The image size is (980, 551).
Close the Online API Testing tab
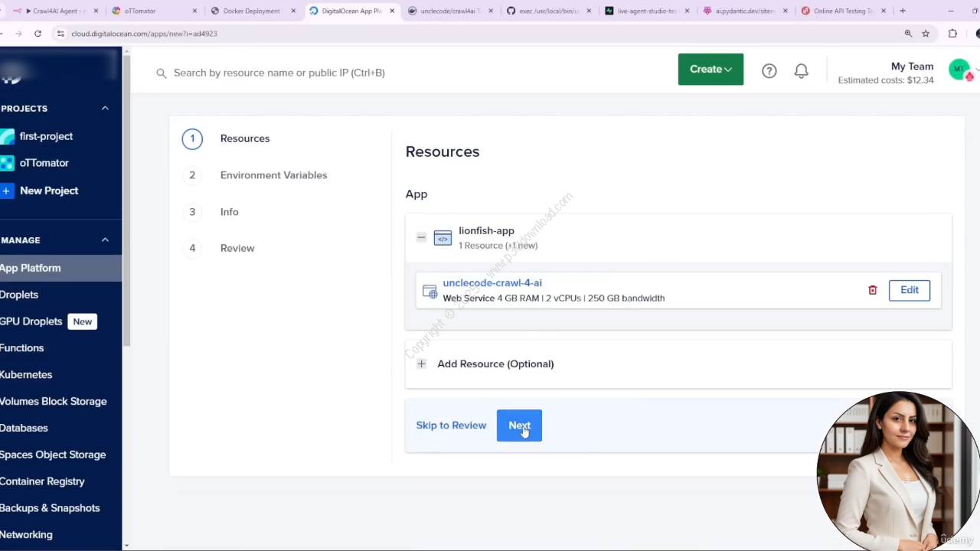pos(884,11)
